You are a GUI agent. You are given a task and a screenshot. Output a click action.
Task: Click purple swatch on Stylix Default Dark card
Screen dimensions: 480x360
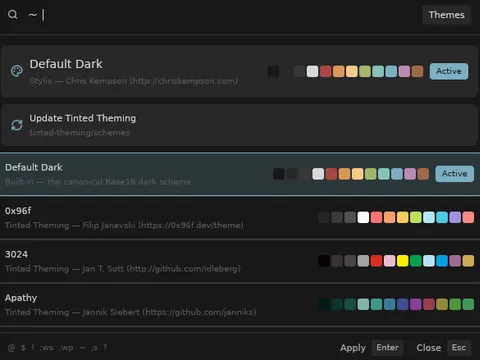(x=404, y=71)
